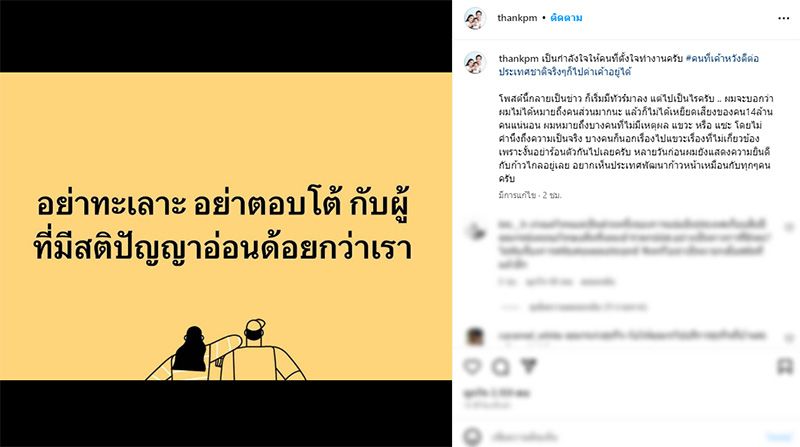Open first commenter's blurred avatar
Viewport: 800px width, 447px height.
tap(476, 231)
